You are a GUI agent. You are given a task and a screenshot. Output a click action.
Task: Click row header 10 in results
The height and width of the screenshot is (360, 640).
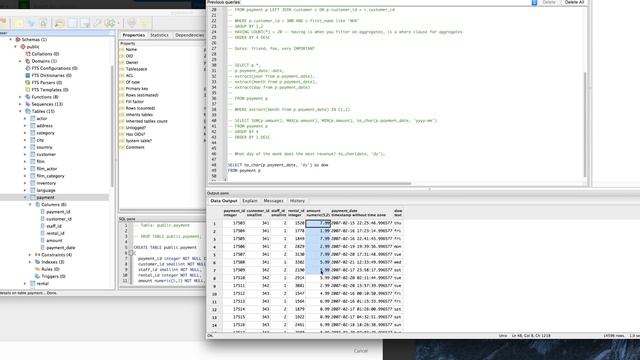[x=214, y=294]
